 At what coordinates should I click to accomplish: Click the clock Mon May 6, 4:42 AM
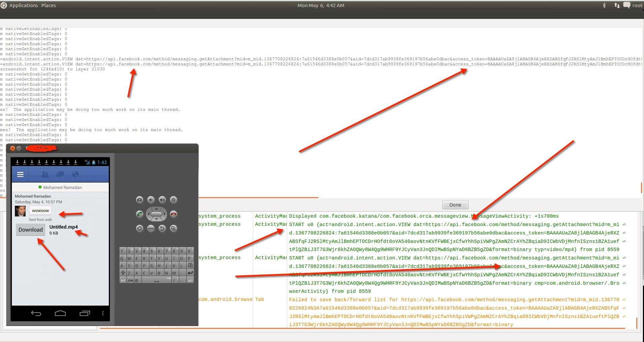point(321,5)
